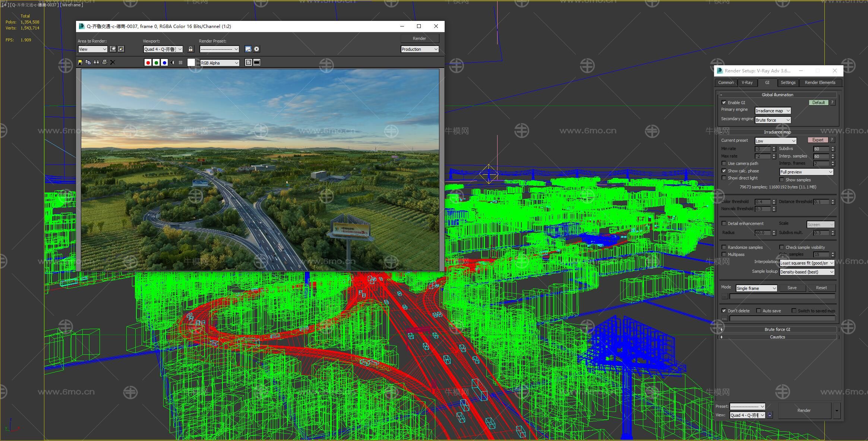Uncheck the Enable GI checkbox

pyautogui.click(x=724, y=102)
